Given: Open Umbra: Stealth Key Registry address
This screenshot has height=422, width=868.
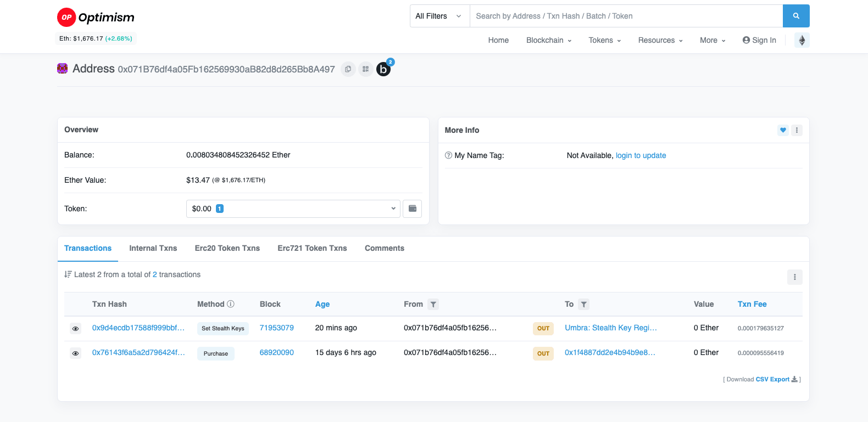Looking at the screenshot, I should tap(611, 328).
